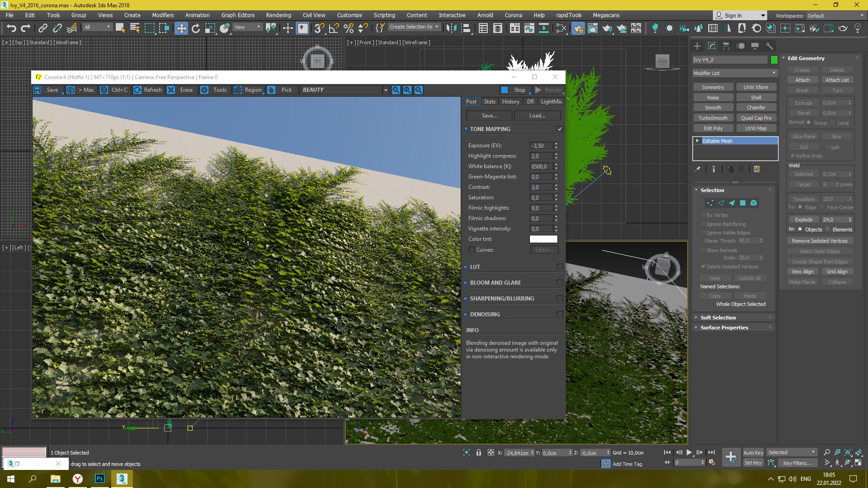Expand the Soft Selection rollout
The width and height of the screenshot is (868, 488).
coord(718,318)
